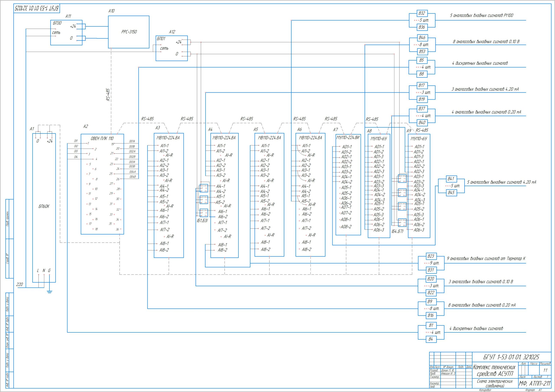Click the B16 box
Viewport: 555px width, 392px height.
[431, 315]
